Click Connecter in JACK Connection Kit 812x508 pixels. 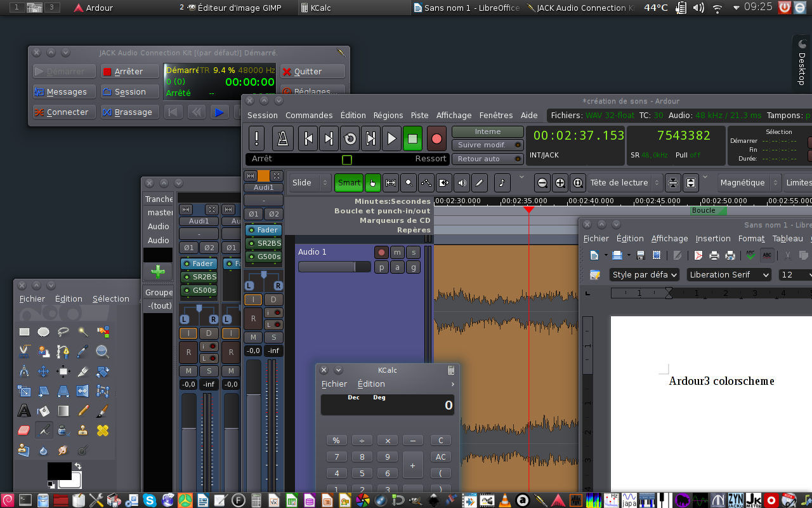(64, 112)
